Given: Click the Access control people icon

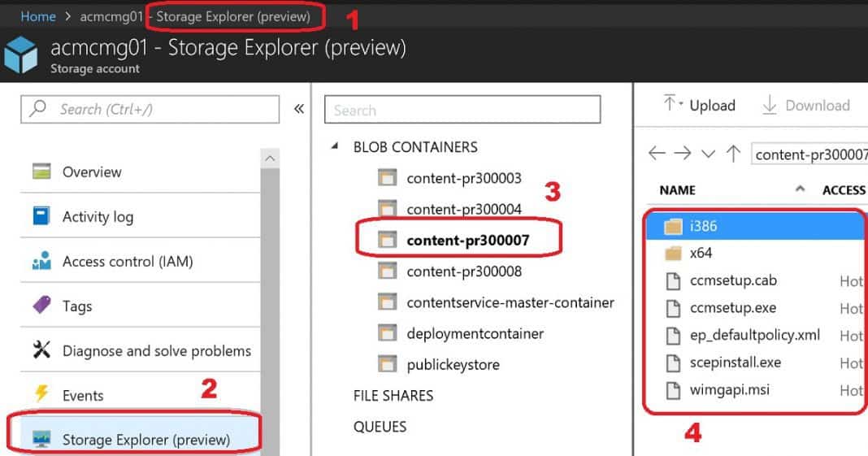Looking at the screenshot, I should click(x=41, y=261).
